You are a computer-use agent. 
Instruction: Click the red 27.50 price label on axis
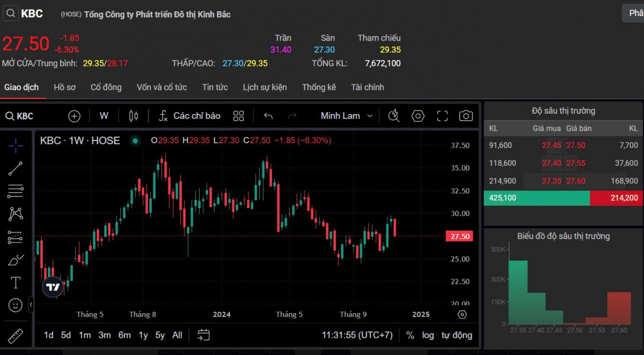[x=459, y=236]
